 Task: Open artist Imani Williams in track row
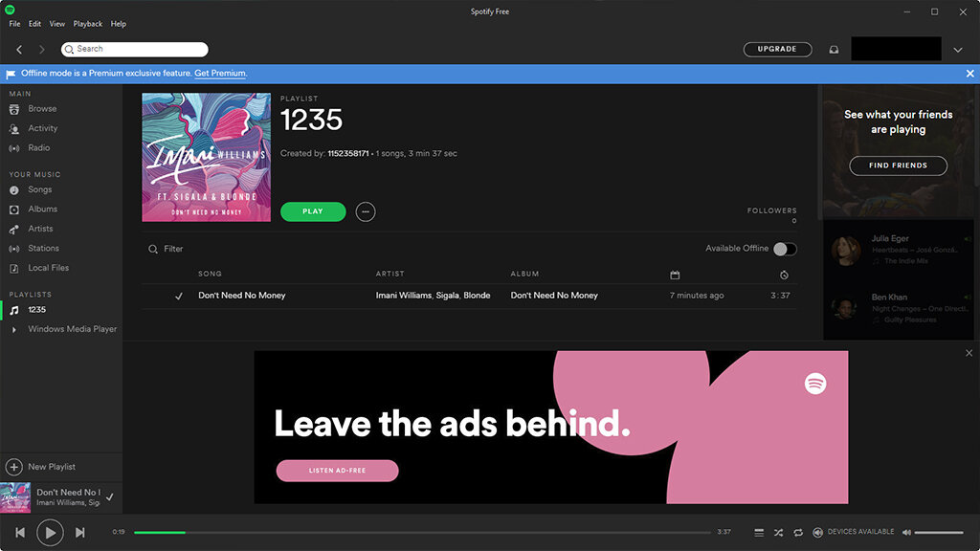point(403,296)
